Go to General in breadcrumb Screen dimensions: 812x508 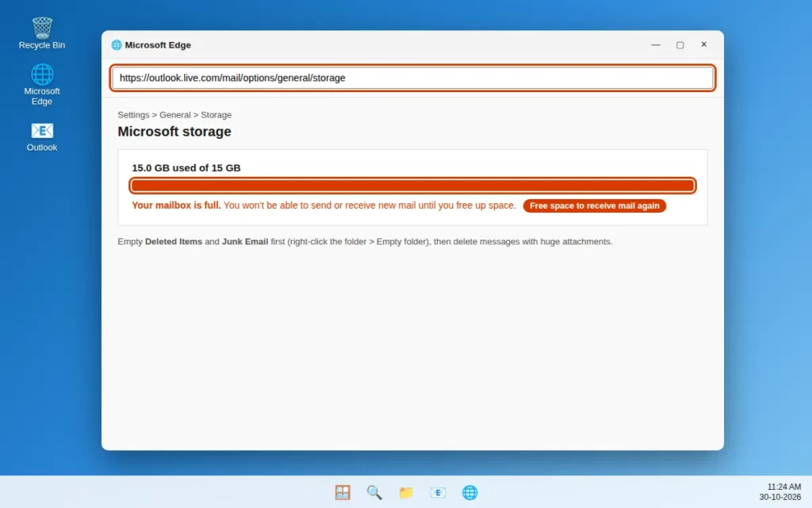175,114
